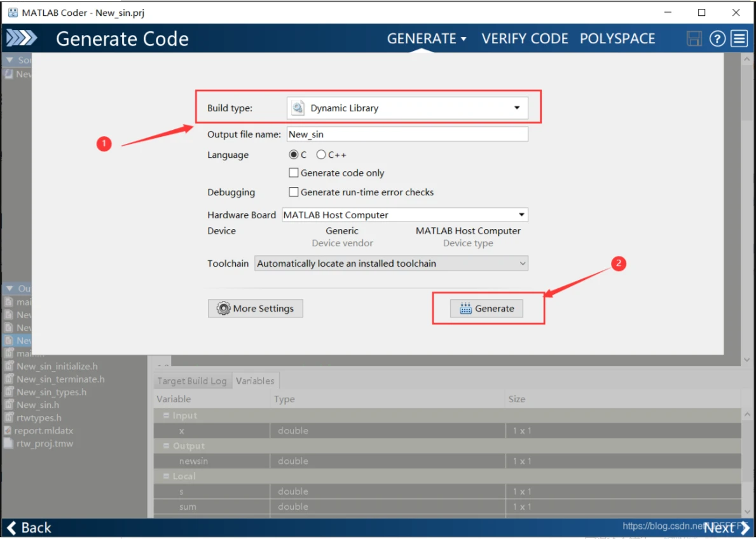The width and height of the screenshot is (756, 539).
Task: Collapse the Output files section triangle
Action: (x=10, y=288)
